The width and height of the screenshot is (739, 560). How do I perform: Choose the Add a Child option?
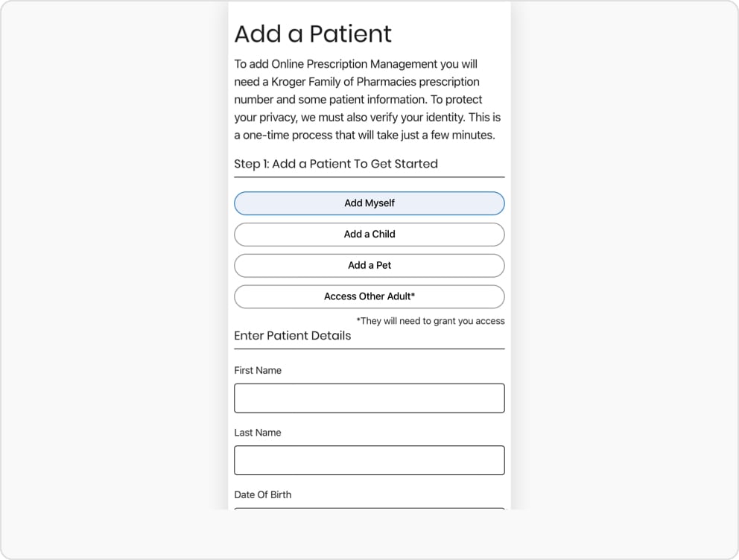click(x=369, y=235)
